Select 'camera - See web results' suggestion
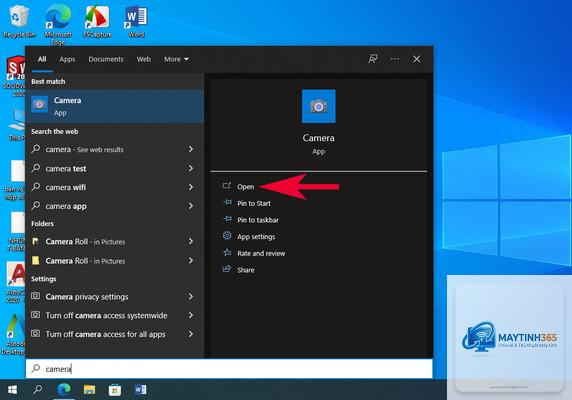This screenshot has height=400, width=572. pyautogui.click(x=115, y=149)
